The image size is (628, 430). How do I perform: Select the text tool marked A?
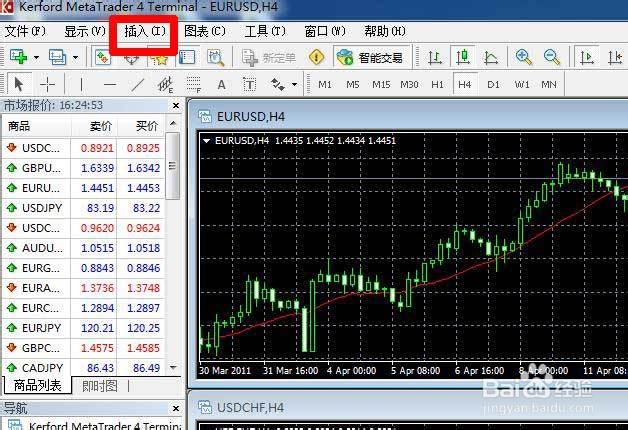[x=221, y=84]
